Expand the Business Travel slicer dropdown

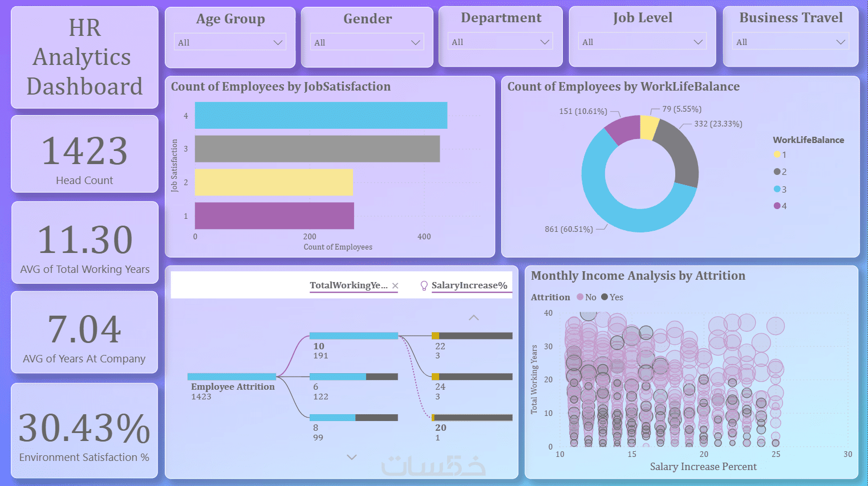(790, 42)
